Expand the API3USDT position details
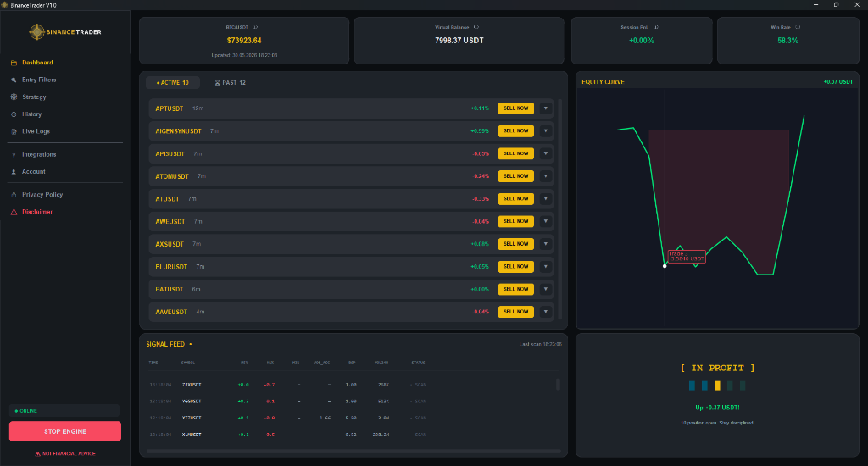Viewport: 868px width, 466px height. (546, 153)
